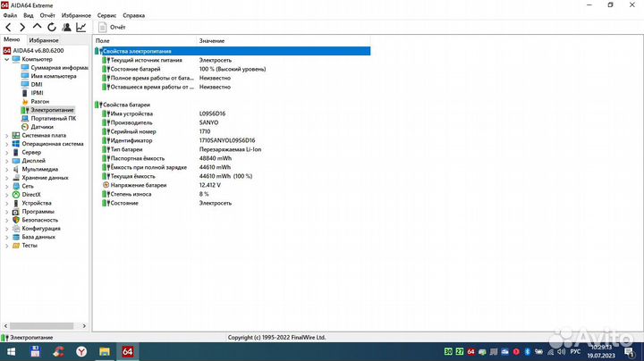Switch input language via РУС indicator
644x361 pixels.
[575, 351]
